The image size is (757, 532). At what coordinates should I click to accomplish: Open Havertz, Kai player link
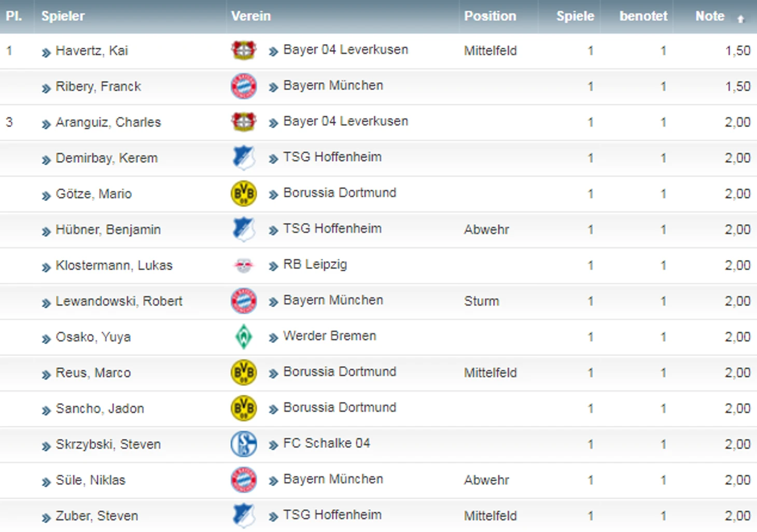(92, 51)
